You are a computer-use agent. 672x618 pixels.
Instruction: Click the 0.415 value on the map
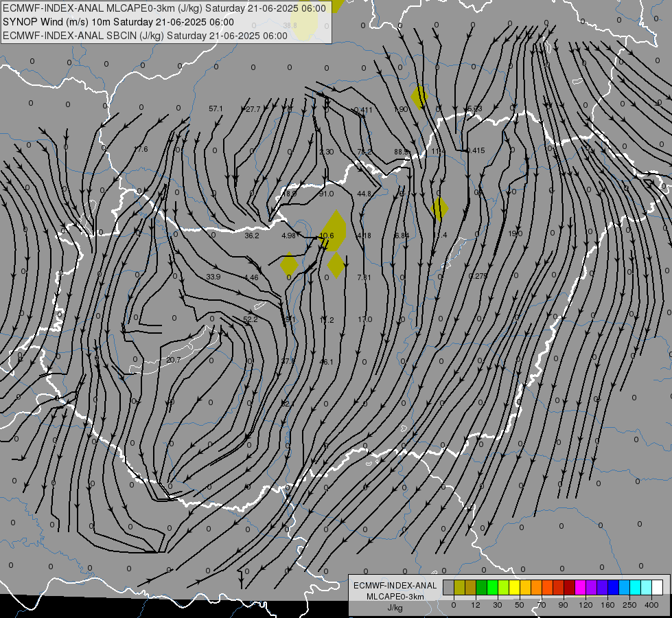[x=476, y=150]
